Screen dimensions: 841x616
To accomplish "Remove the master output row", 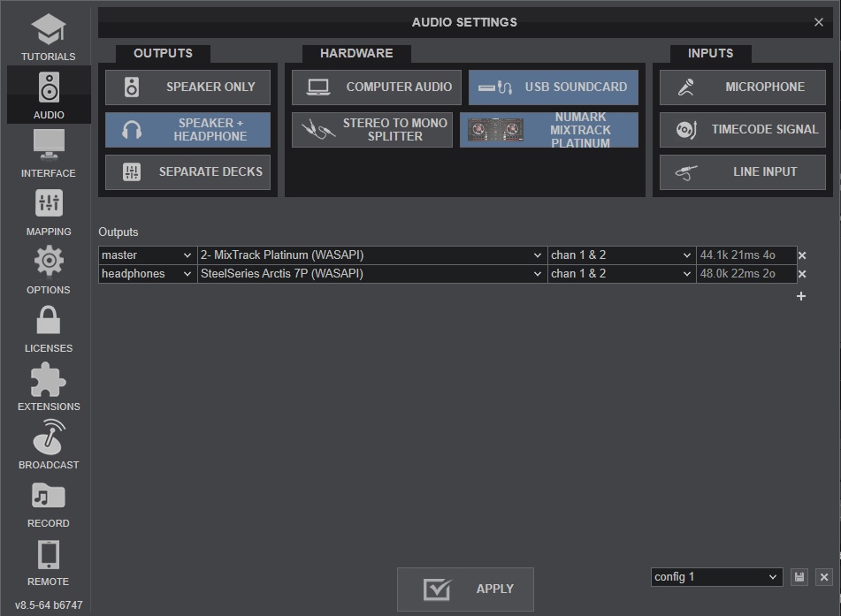I will pos(802,255).
